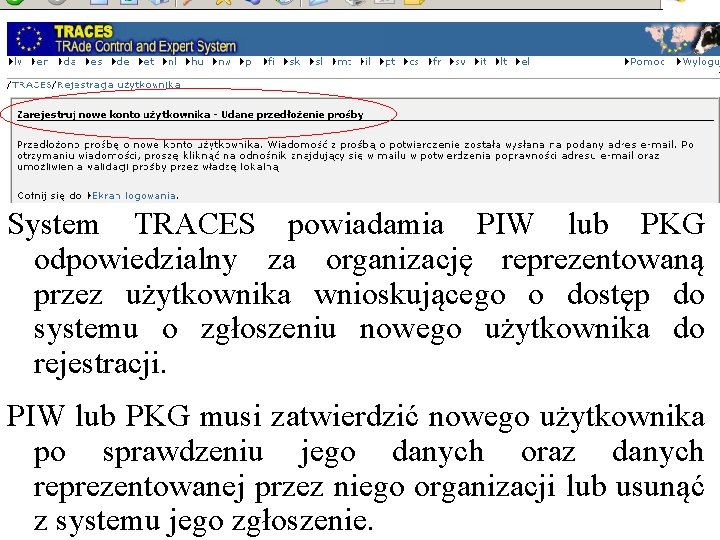
Task: Click 'TRAde Control and Expert System' subtitle
Action: (x=146, y=47)
